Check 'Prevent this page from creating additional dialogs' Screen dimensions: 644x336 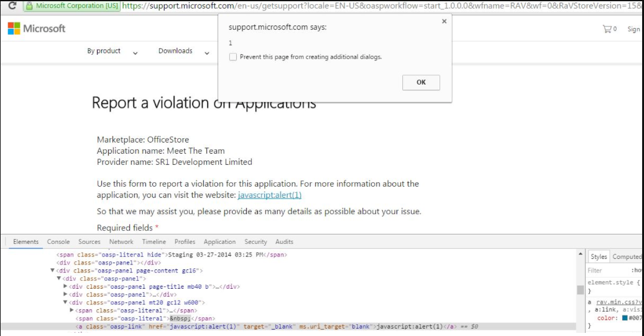point(233,57)
